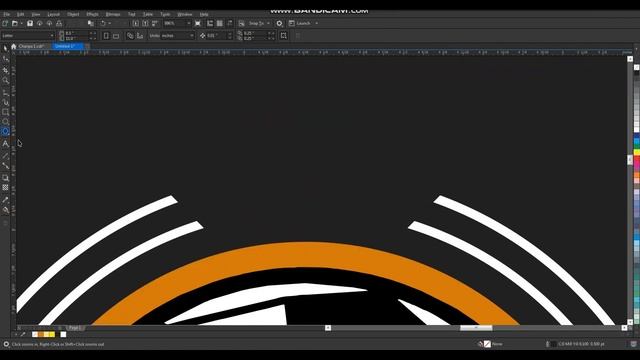Select the Shape tool

pos(5,59)
